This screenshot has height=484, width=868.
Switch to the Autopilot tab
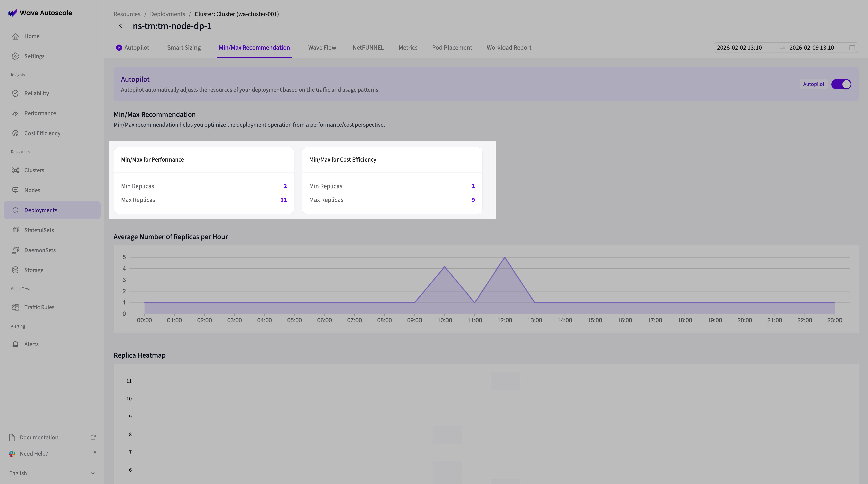click(132, 48)
